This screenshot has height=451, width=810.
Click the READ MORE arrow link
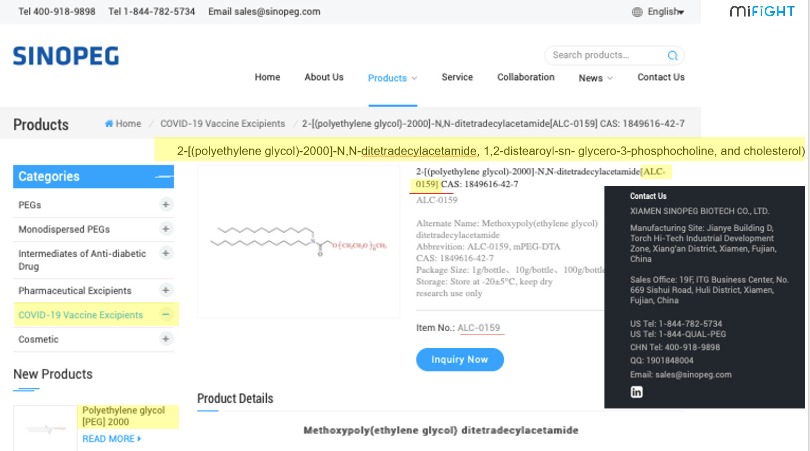coord(111,438)
